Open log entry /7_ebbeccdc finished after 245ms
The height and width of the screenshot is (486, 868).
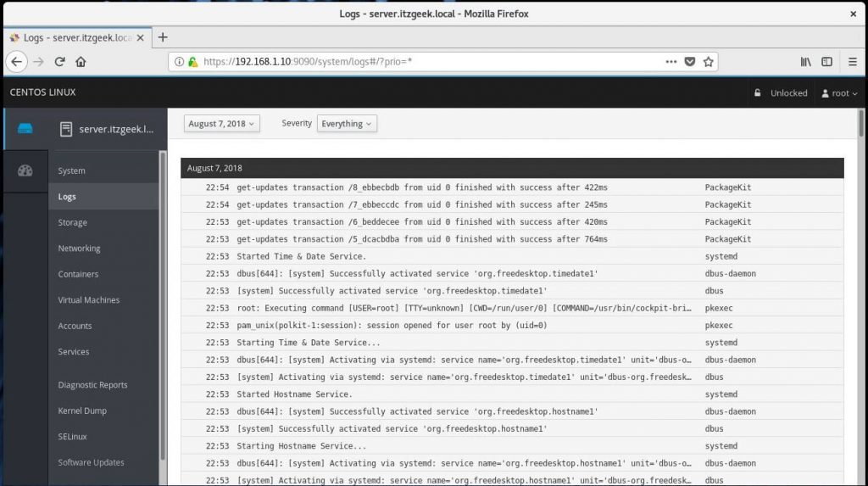(x=512, y=204)
